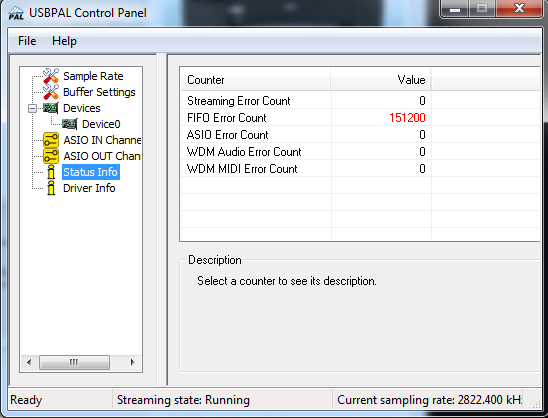Click the tree scrollbar left arrow
This screenshot has height=418, width=548.
point(29,362)
